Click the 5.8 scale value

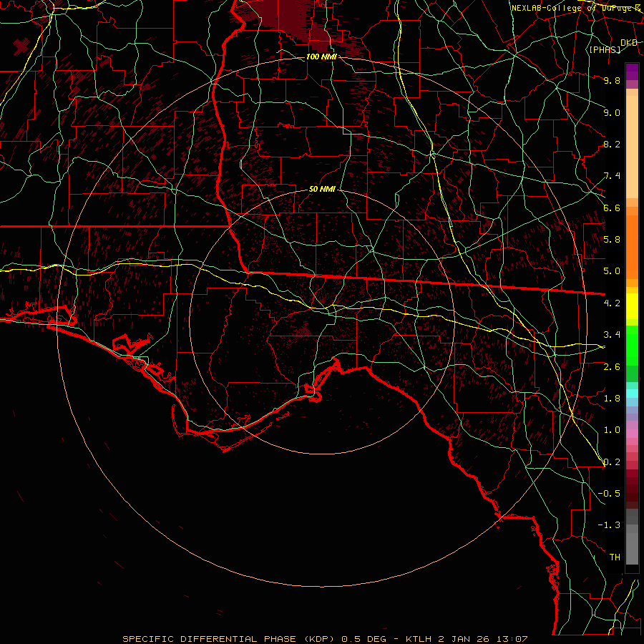click(612, 240)
